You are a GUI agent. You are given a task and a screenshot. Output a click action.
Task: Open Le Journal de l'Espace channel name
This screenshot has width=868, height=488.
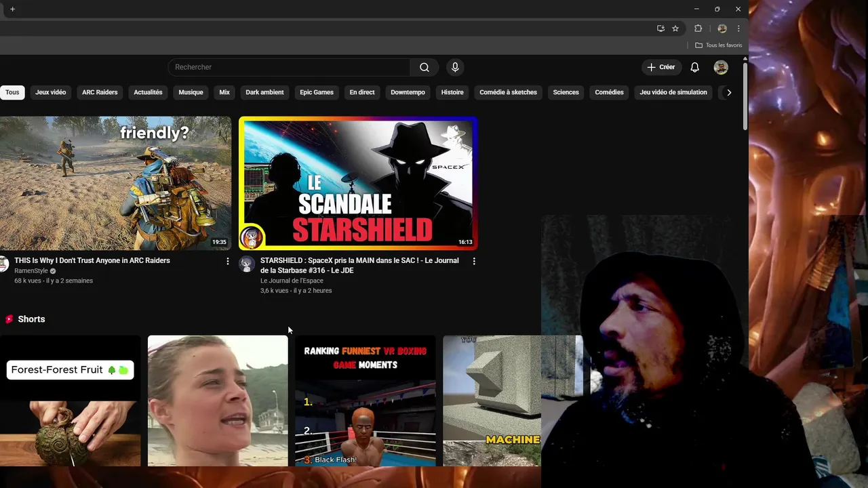[292, 281]
